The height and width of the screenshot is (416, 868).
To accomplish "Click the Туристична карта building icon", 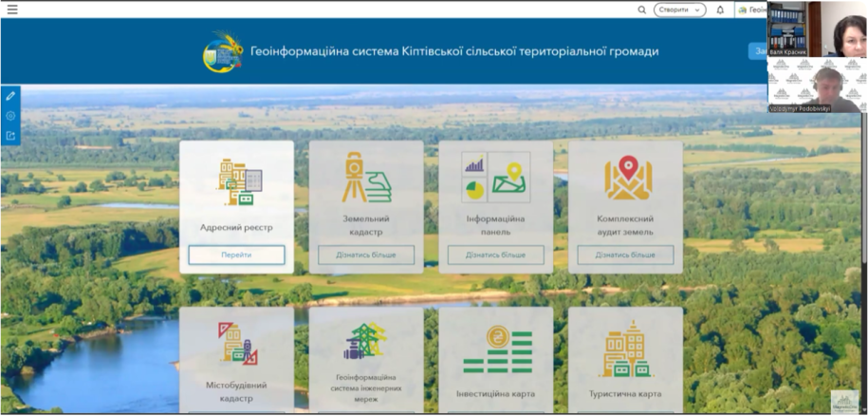I will 625,350.
